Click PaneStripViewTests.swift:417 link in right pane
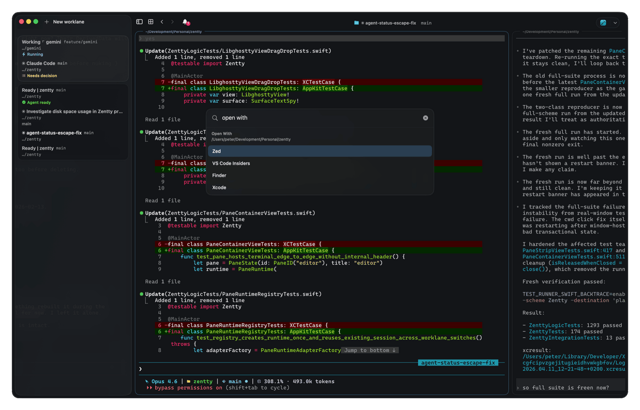Viewport: 640px width, 410px height. click(567, 250)
